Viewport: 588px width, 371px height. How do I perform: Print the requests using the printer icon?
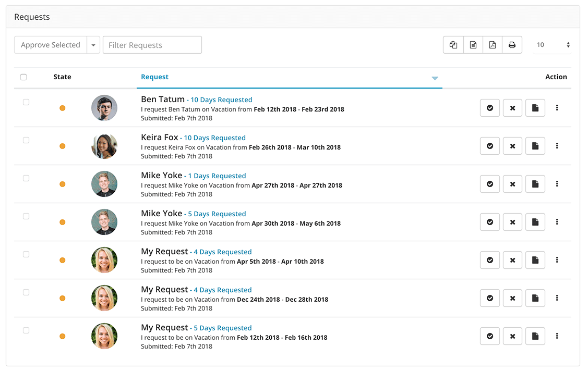[512, 45]
